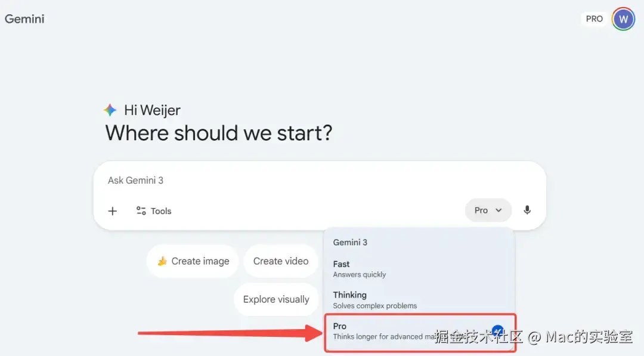This screenshot has width=644, height=356.
Task: Click the microphone icon
Action: pyautogui.click(x=527, y=210)
